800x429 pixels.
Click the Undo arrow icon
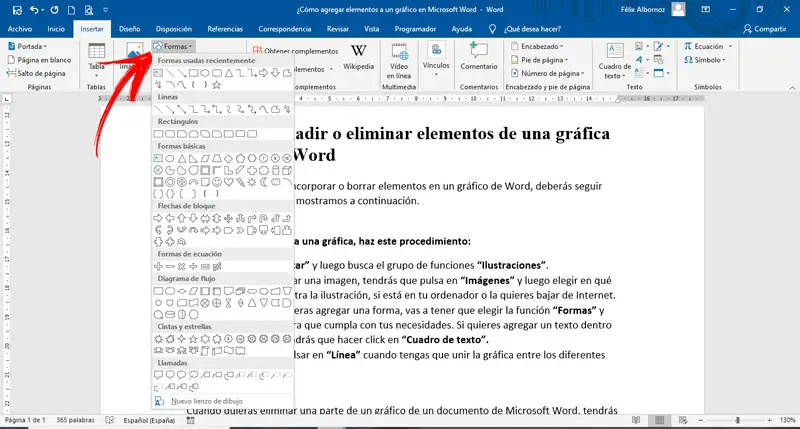pos(34,9)
